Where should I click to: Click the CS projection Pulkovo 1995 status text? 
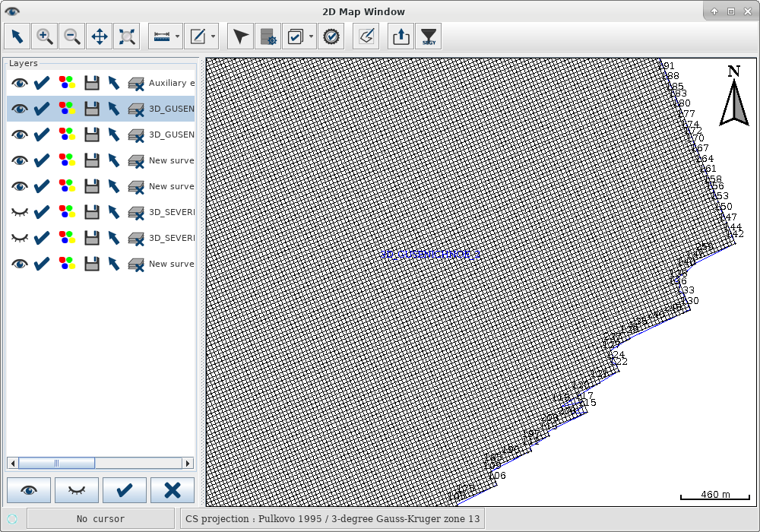pos(333,519)
